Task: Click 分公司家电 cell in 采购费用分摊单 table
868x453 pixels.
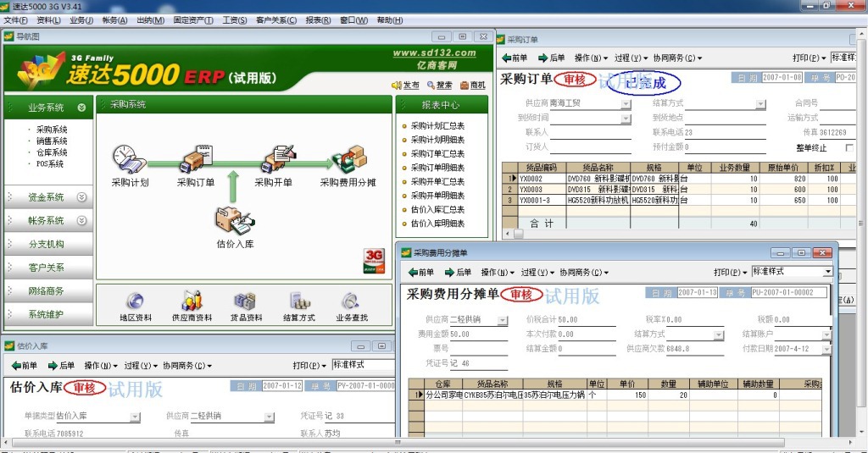Action: tap(443, 395)
